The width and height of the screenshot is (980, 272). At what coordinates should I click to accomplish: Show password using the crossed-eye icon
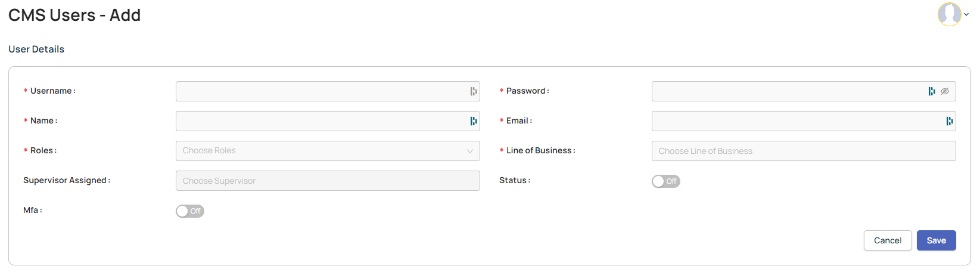coord(945,91)
